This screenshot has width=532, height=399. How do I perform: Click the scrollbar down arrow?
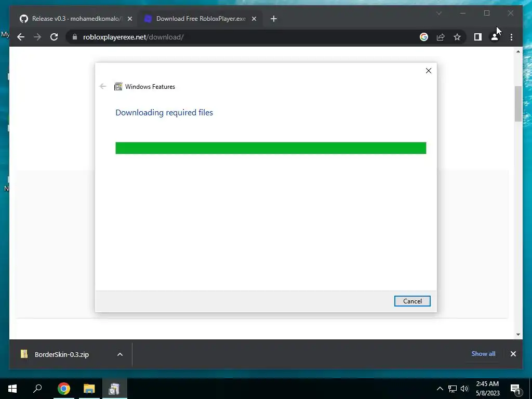tap(518, 334)
